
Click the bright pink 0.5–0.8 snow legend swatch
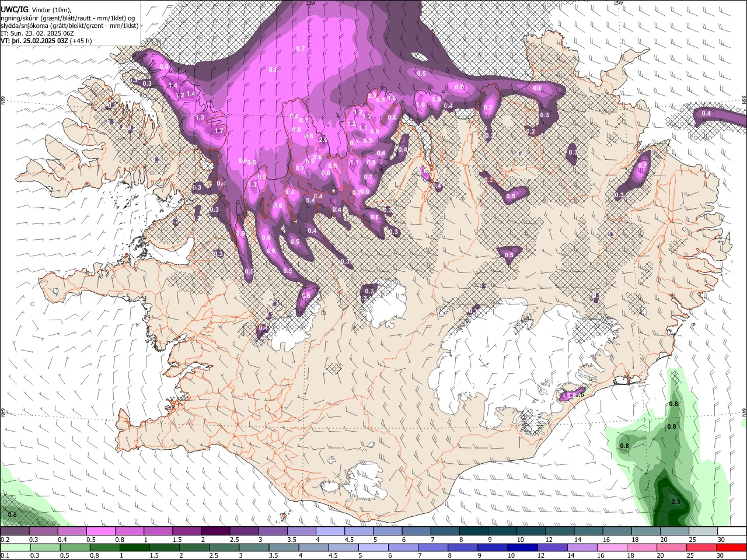pyautogui.click(x=100, y=531)
